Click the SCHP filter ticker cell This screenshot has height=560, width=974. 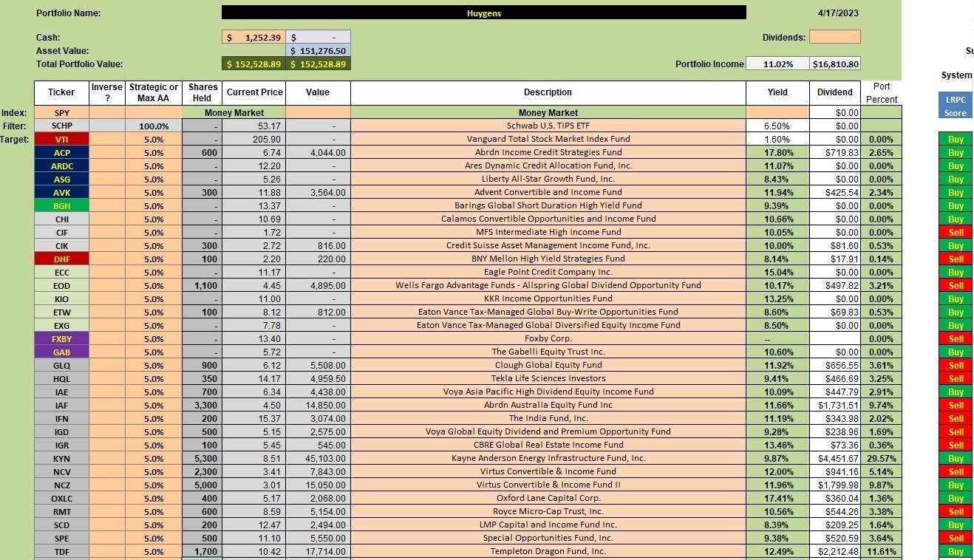click(x=62, y=126)
